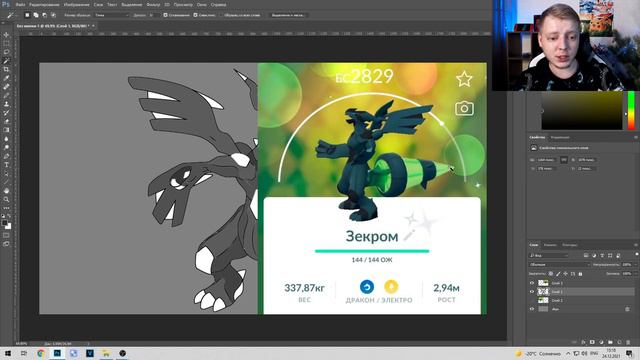
Task: Select the Move tool
Action: [6, 35]
